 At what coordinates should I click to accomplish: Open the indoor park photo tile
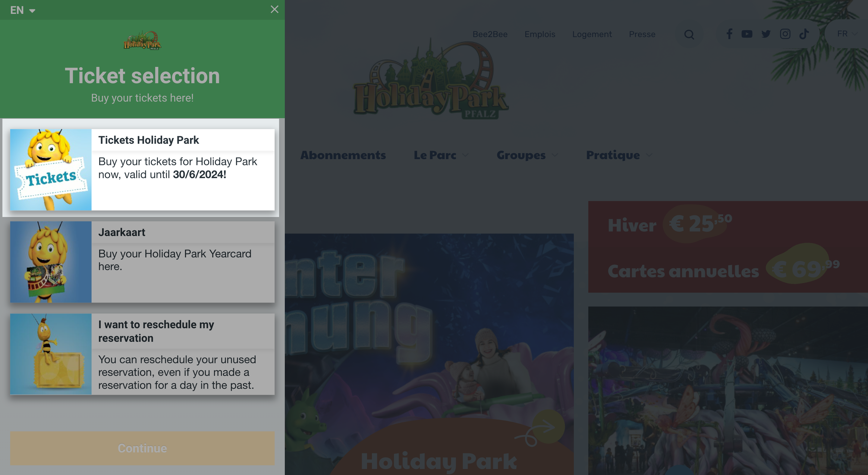click(x=728, y=391)
